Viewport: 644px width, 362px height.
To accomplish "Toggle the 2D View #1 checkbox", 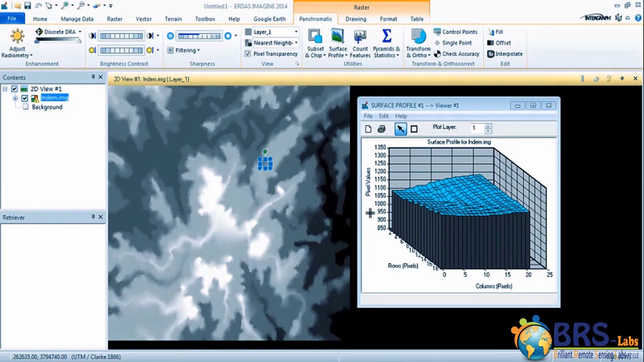I will [x=15, y=89].
